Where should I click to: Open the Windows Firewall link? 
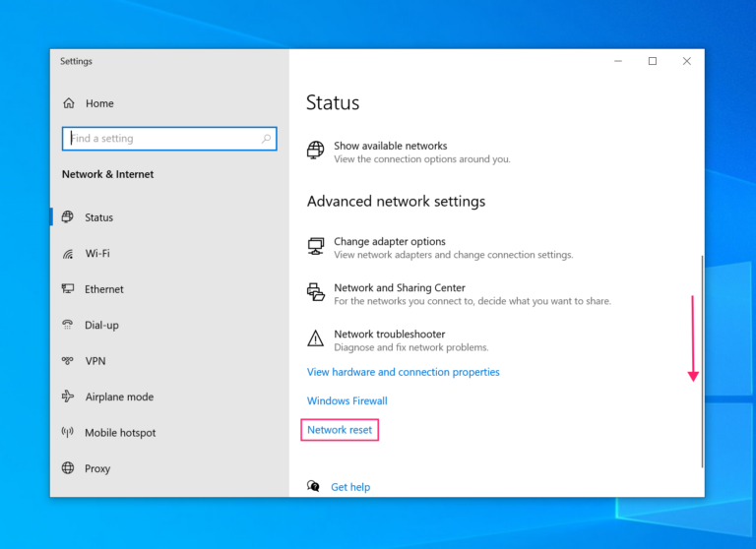click(x=347, y=401)
